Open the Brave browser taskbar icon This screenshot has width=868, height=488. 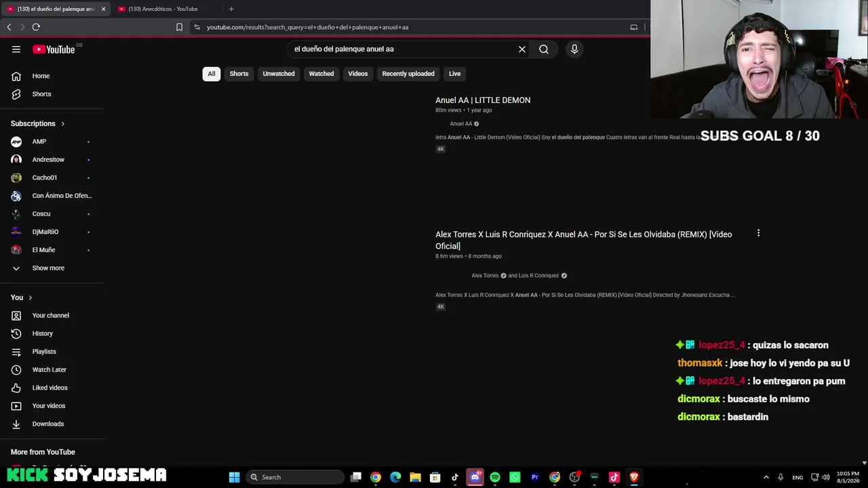click(634, 477)
